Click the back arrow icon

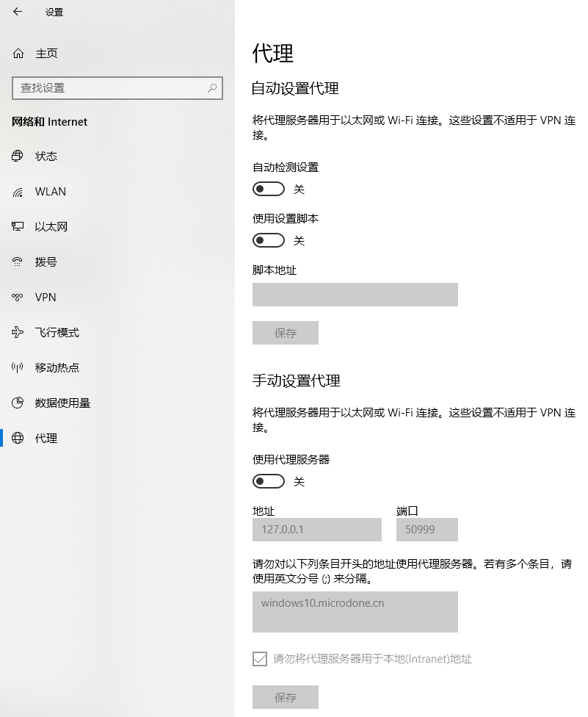[18, 12]
